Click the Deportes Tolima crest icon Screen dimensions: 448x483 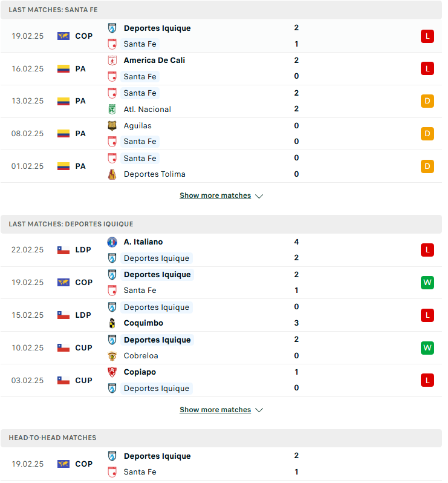click(x=112, y=174)
